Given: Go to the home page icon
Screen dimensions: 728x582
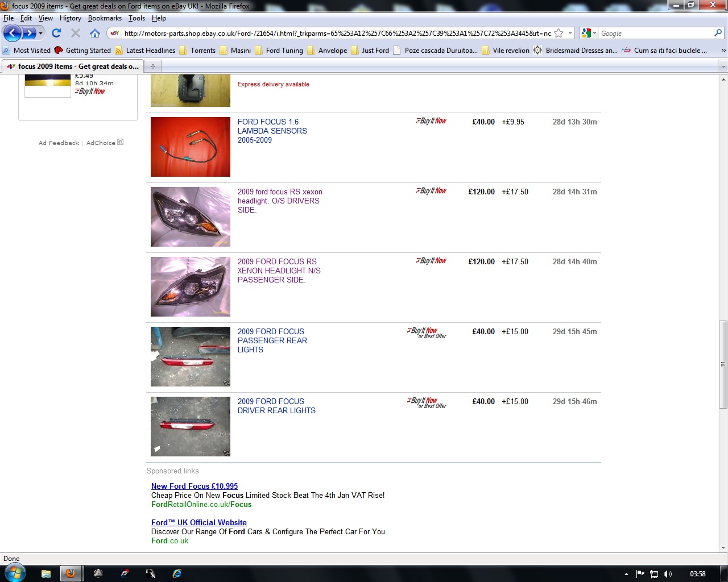Looking at the screenshot, I should pyautogui.click(x=95, y=34).
